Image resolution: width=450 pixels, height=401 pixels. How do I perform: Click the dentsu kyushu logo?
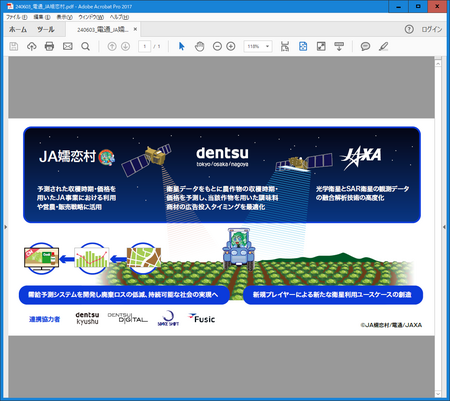point(87,318)
